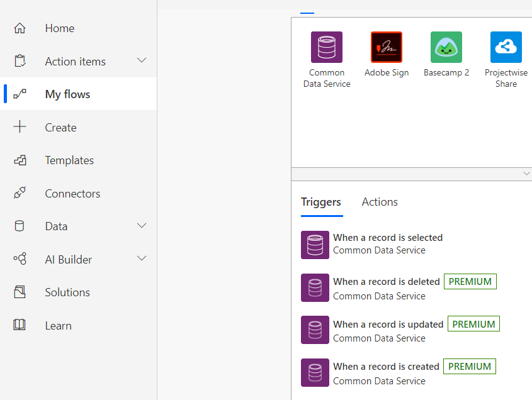The width and height of the screenshot is (532, 400).
Task: Click the Connectors plug icon
Action: click(x=20, y=193)
